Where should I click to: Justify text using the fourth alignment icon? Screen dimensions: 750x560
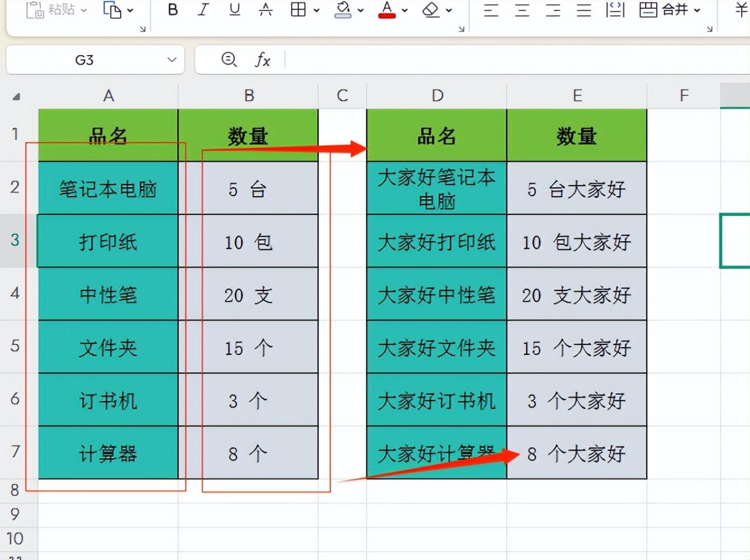coord(584,9)
